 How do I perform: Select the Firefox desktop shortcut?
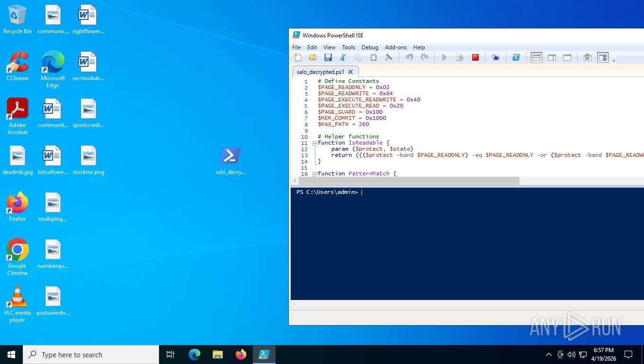coord(18,207)
